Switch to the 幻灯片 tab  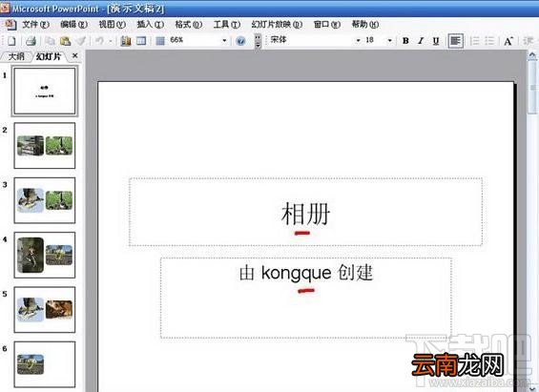tap(49, 56)
